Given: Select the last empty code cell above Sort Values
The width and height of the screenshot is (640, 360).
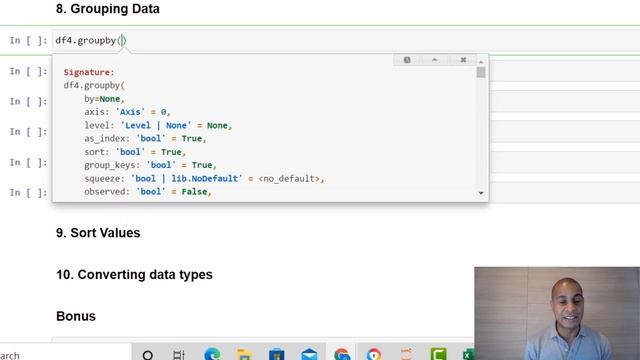Looking at the screenshot, I should coord(564,193).
